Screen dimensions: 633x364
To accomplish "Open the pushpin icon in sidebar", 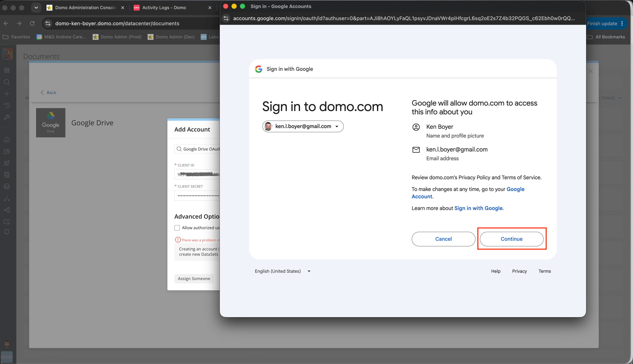I will pyautogui.click(x=7, y=232).
